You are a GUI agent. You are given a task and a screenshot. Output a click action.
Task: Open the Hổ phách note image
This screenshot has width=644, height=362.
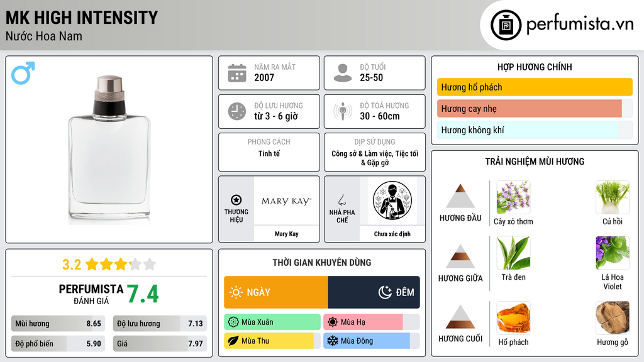coord(513,317)
